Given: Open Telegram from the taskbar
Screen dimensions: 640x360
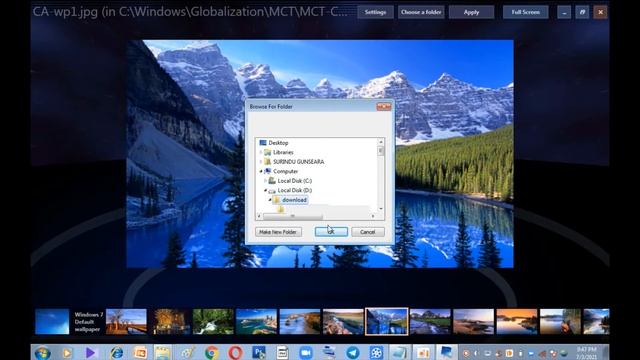Looking at the screenshot, I should (x=353, y=353).
